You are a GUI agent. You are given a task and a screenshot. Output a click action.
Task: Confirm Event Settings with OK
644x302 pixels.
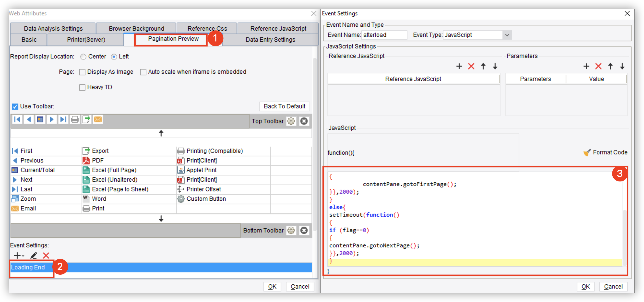(585, 286)
